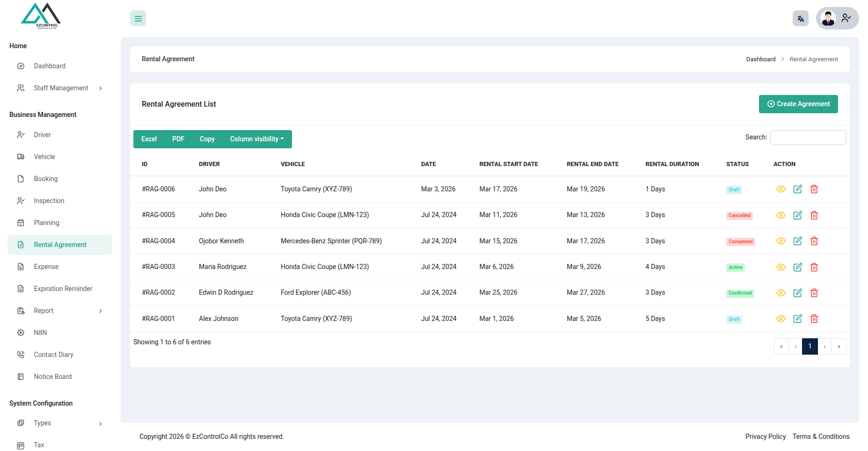Edit agreement #RAG-0006 with the pencil icon
Viewport: 868px width, 451px height.
point(798,189)
